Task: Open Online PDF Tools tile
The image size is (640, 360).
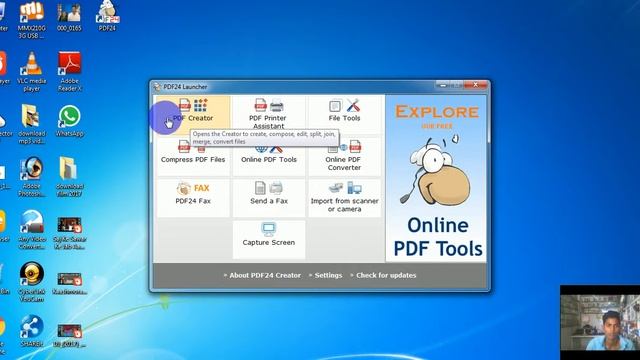Action: pyautogui.click(x=269, y=156)
